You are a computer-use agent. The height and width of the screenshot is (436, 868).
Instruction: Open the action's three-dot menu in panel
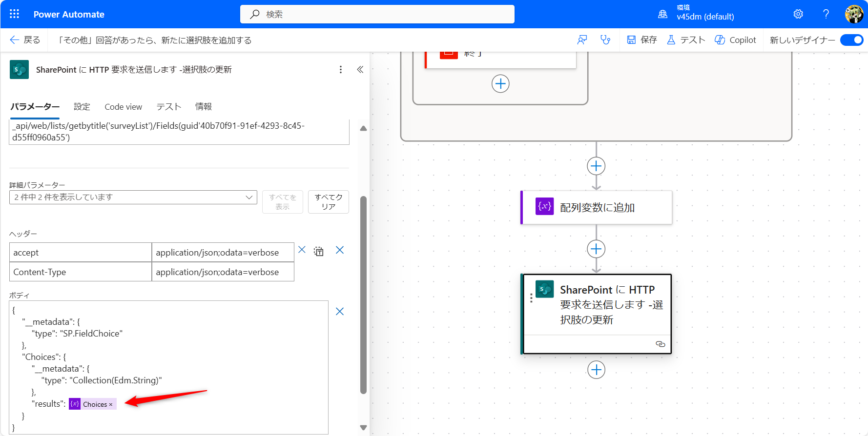point(341,70)
